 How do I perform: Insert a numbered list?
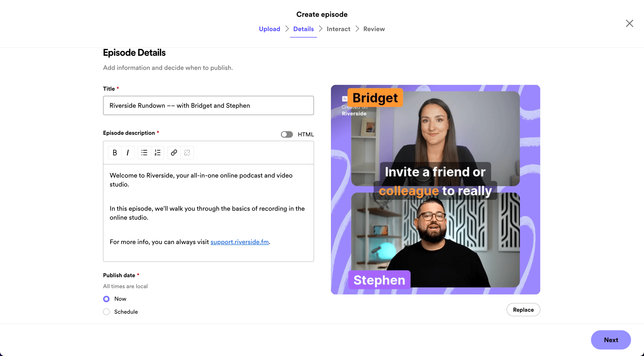157,152
